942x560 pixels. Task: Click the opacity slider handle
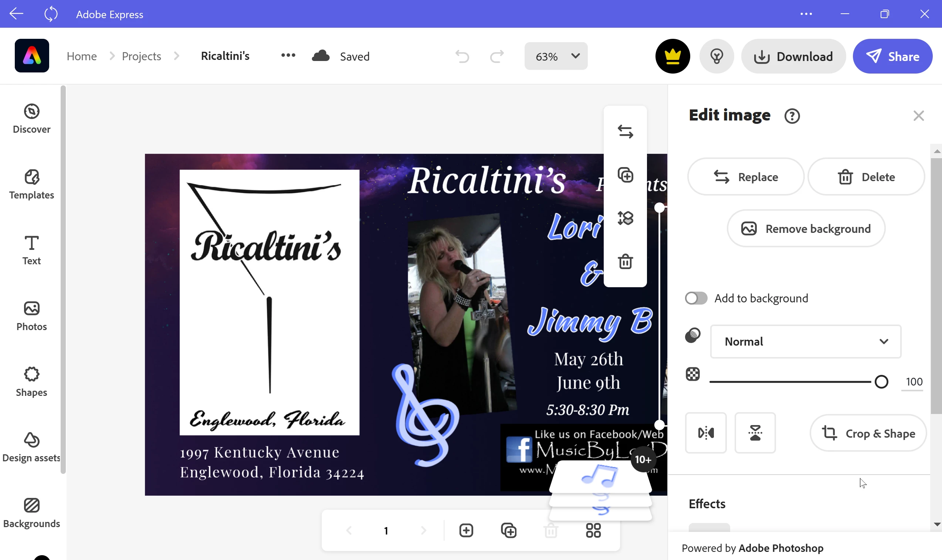coord(881,381)
